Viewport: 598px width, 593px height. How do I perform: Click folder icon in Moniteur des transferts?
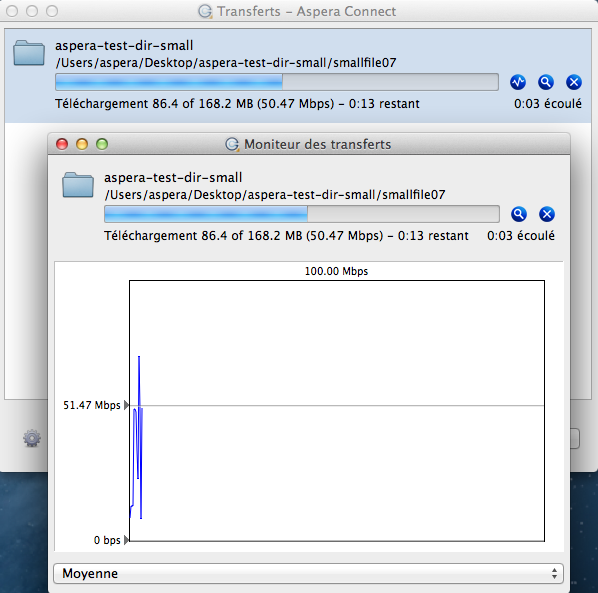click(x=78, y=185)
